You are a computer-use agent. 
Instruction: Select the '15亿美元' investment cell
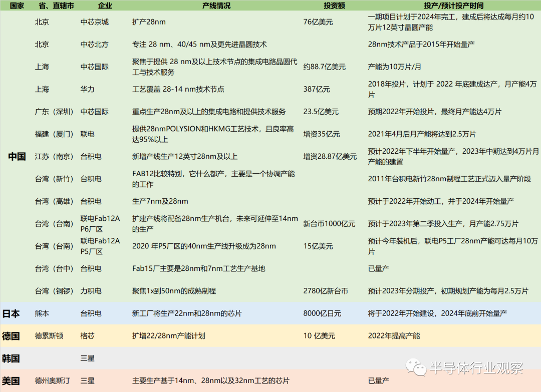tap(318, 246)
